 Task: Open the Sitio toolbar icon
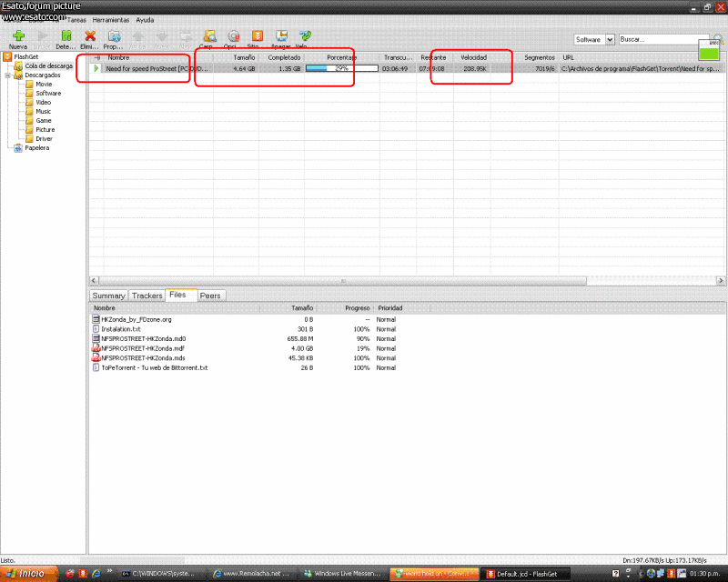[257, 39]
